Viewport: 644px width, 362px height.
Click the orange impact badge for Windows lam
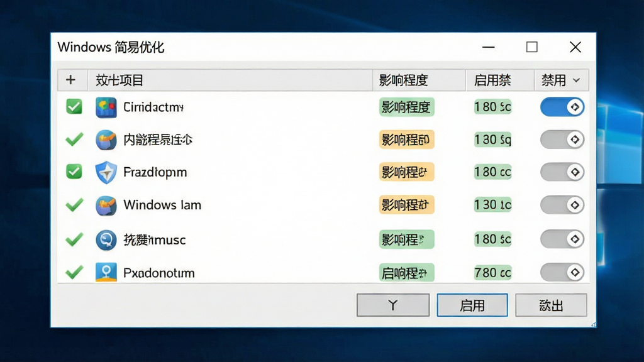tap(406, 205)
